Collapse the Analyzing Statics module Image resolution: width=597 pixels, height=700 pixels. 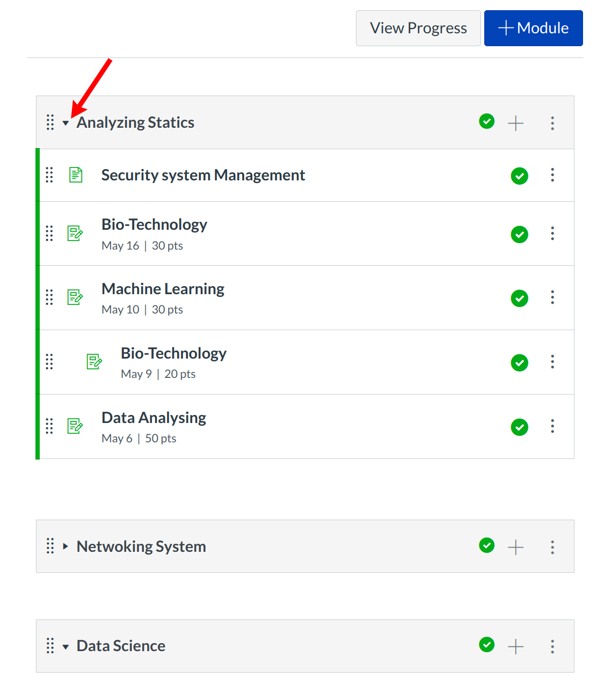65,123
